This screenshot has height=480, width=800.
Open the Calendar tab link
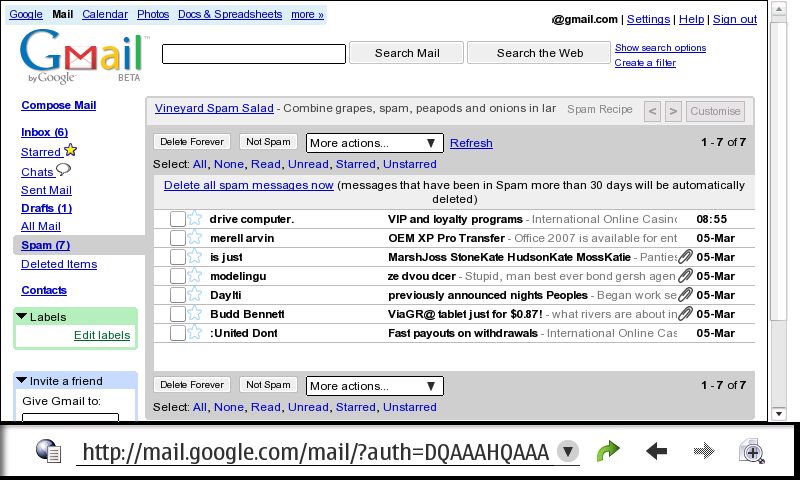[105, 14]
